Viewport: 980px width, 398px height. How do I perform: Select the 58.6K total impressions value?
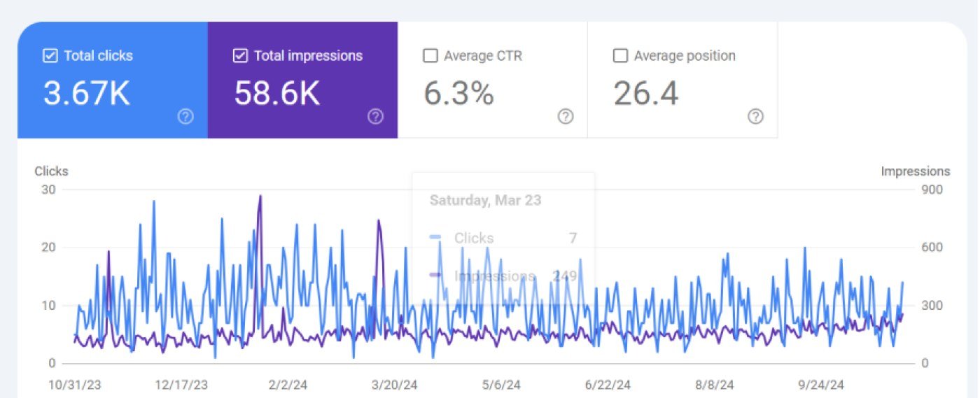click(x=277, y=93)
